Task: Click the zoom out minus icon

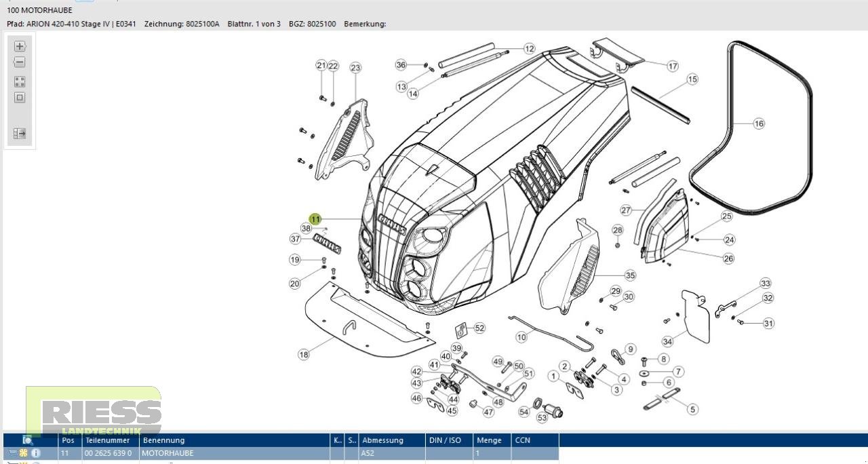Action: coord(20,62)
